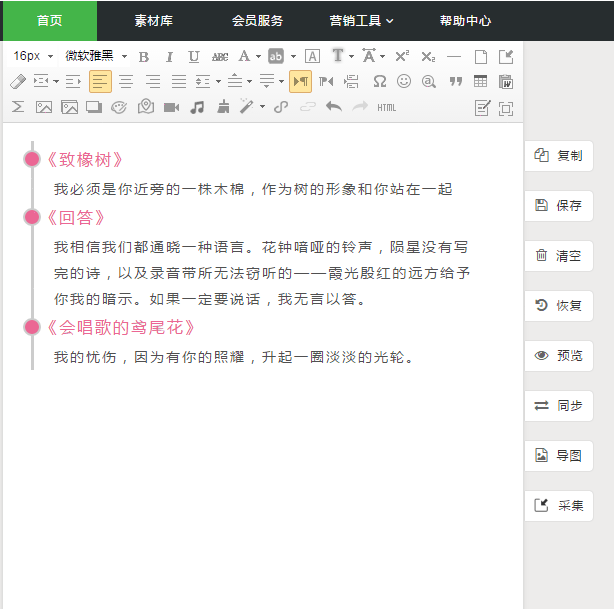Insert music with the note icon
The height and width of the screenshot is (609, 614).
click(x=197, y=107)
